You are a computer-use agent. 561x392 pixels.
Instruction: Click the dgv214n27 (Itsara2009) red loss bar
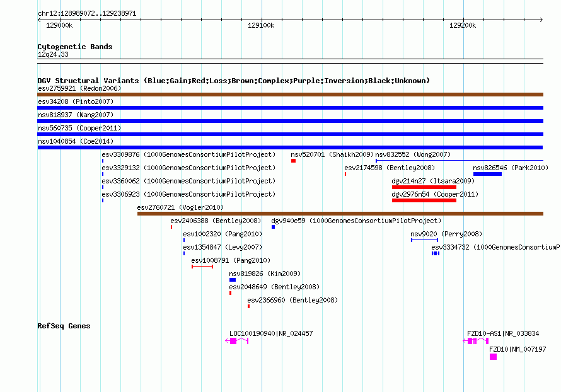[424, 187]
